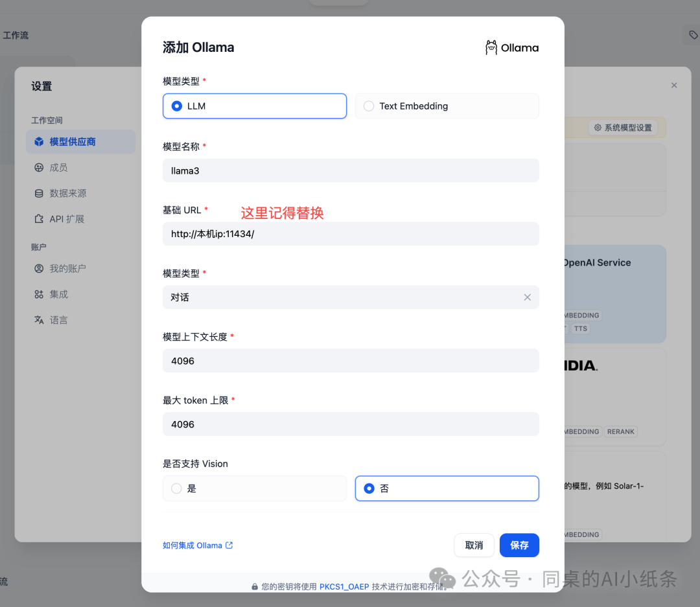Open 模型供应商 in settings sidebar
The image size is (700, 607).
click(80, 142)
